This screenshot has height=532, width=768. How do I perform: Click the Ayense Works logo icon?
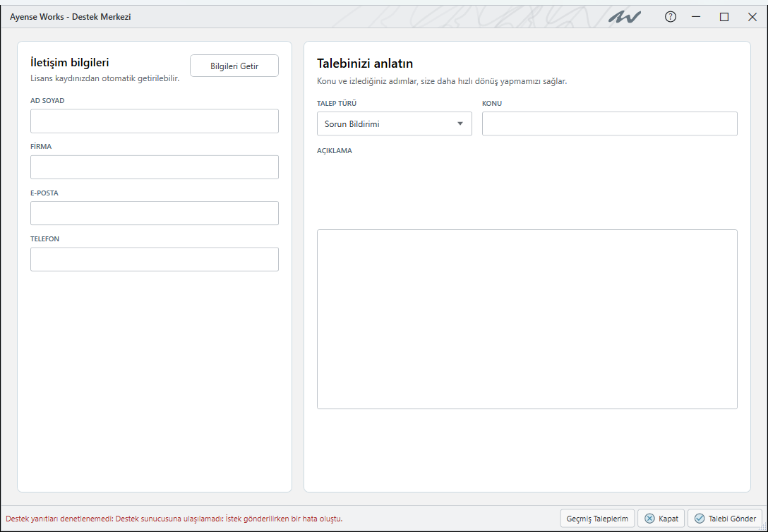point(625,17)
